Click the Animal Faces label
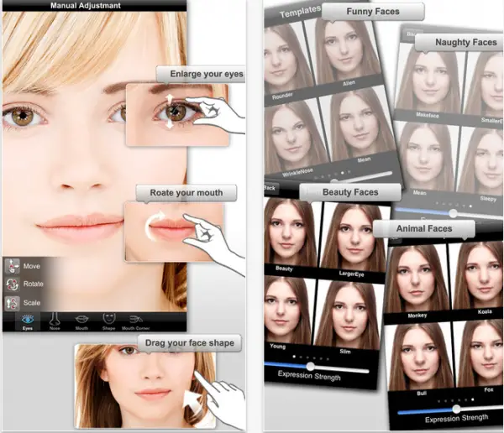The width and height of the screenshot is (504, 433). 424,229
